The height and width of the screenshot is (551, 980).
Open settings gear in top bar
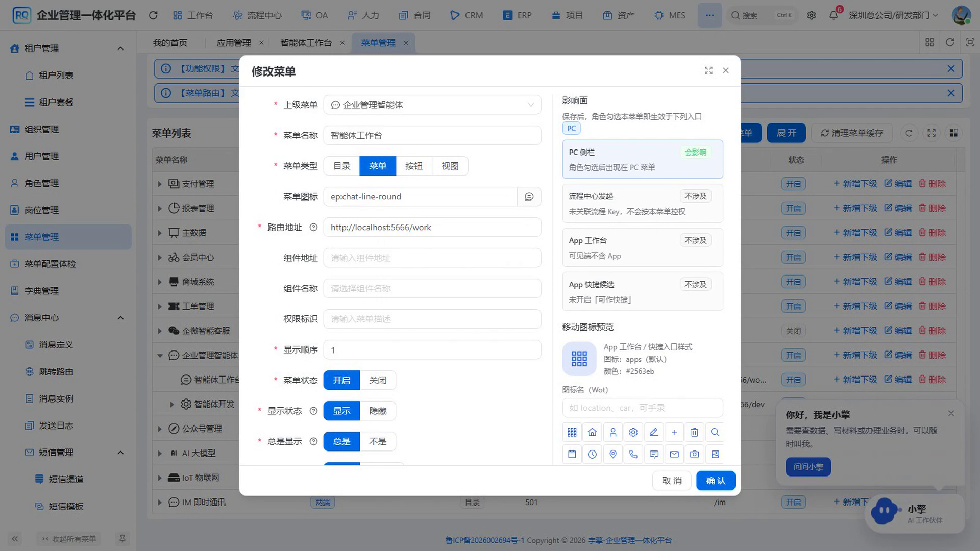click(x=811, y=15)
